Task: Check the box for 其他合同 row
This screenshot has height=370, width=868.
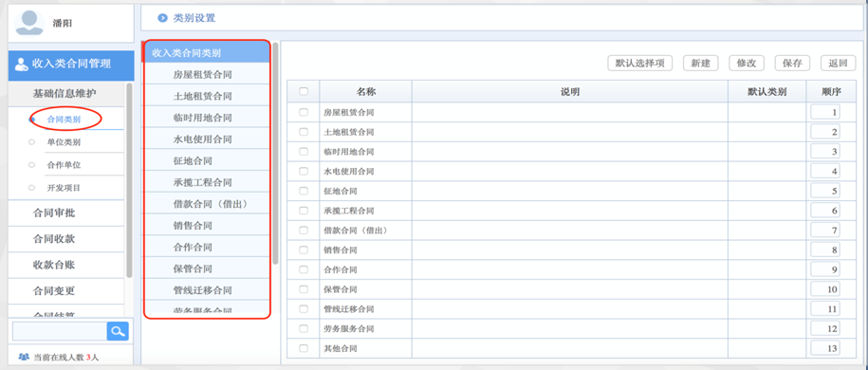Action: pos(304,348)
